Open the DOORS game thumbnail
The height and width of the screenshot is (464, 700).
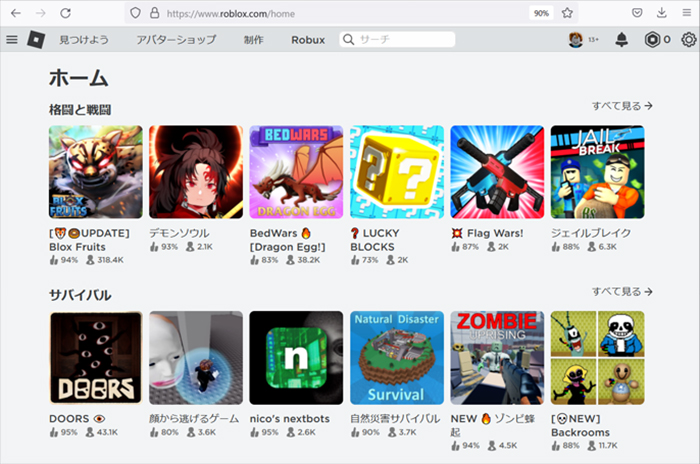pyautogui.click(x=95, y=357)
